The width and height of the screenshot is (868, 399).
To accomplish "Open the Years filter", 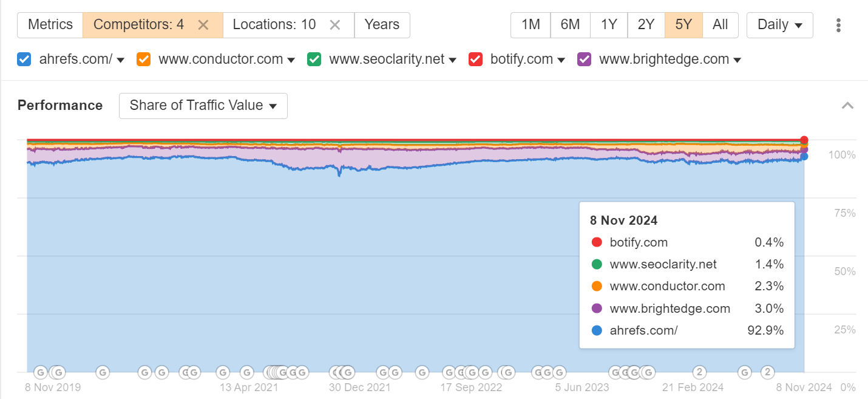I will (382, 25).
